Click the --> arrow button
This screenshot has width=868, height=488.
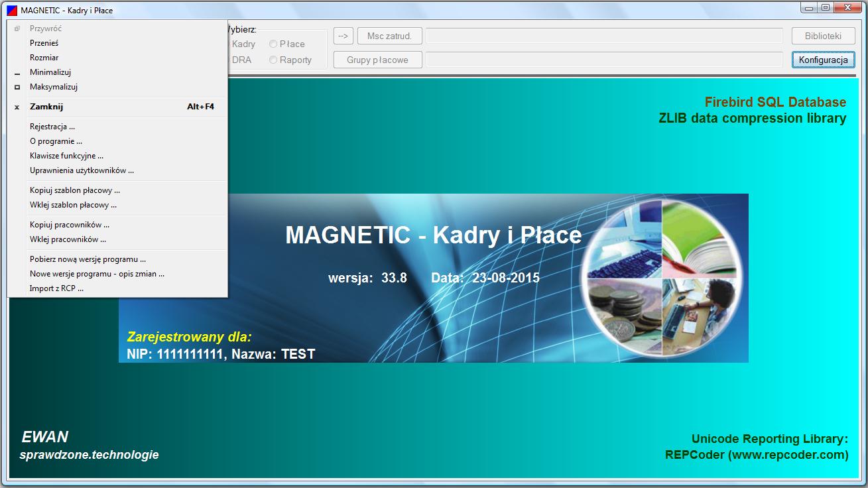[343, 36]
